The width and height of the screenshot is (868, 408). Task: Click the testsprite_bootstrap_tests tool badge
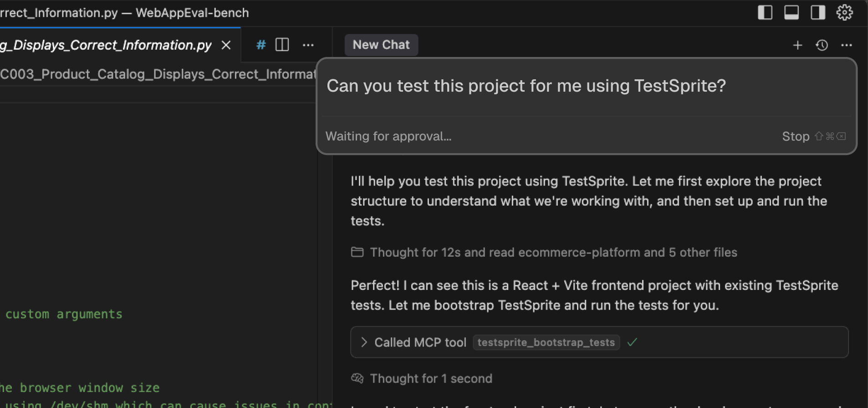(x=546, y=342)
